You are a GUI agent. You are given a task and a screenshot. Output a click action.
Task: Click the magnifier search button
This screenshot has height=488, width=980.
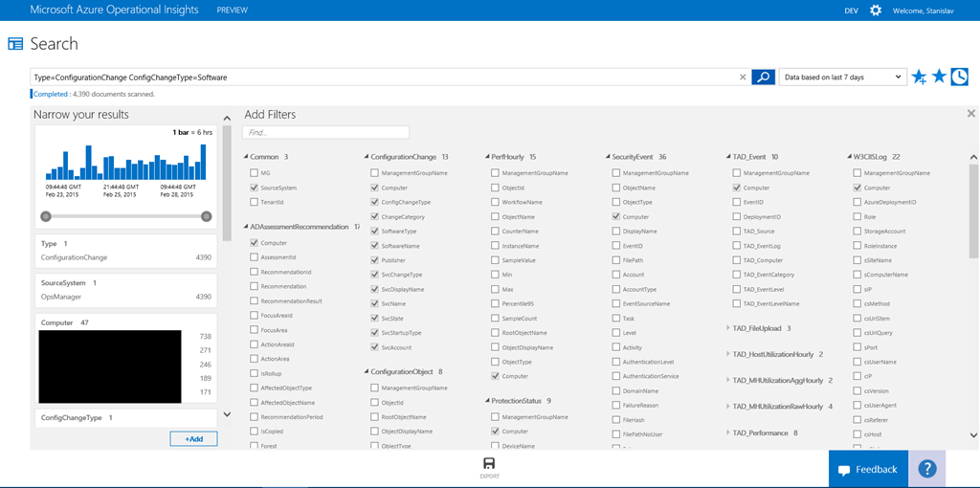[763, 78]
